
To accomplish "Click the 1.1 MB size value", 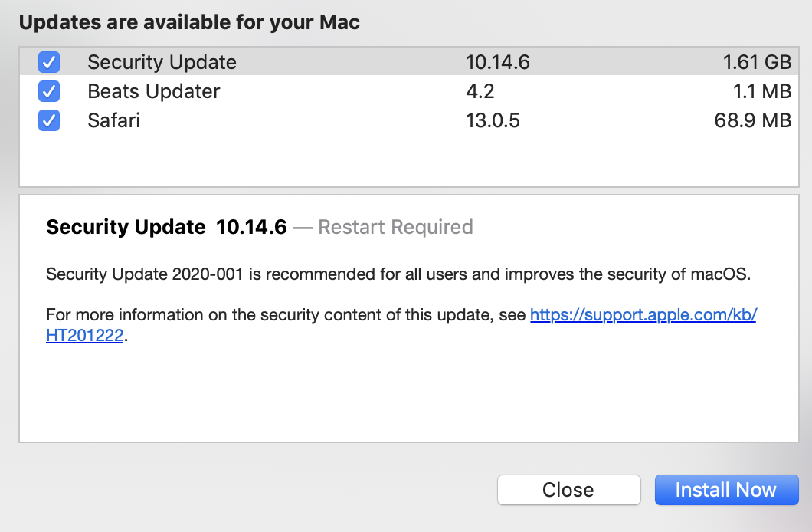I will (x=761, y=91).
